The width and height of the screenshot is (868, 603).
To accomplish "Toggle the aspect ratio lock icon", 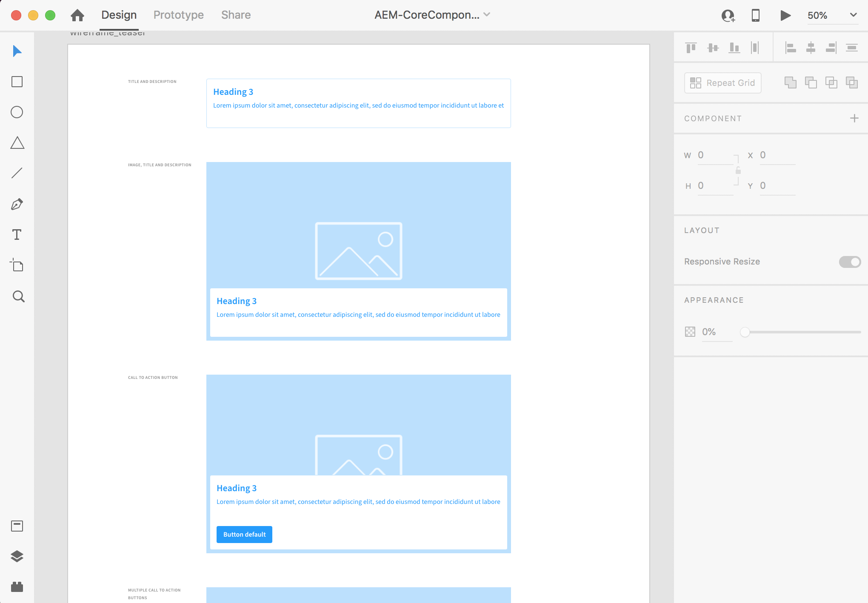I will (x=738, y=171).
